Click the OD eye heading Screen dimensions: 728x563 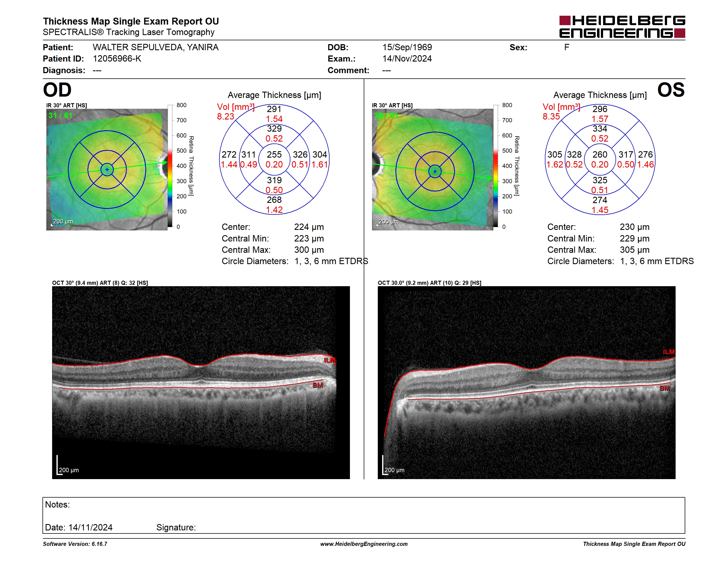57,90
